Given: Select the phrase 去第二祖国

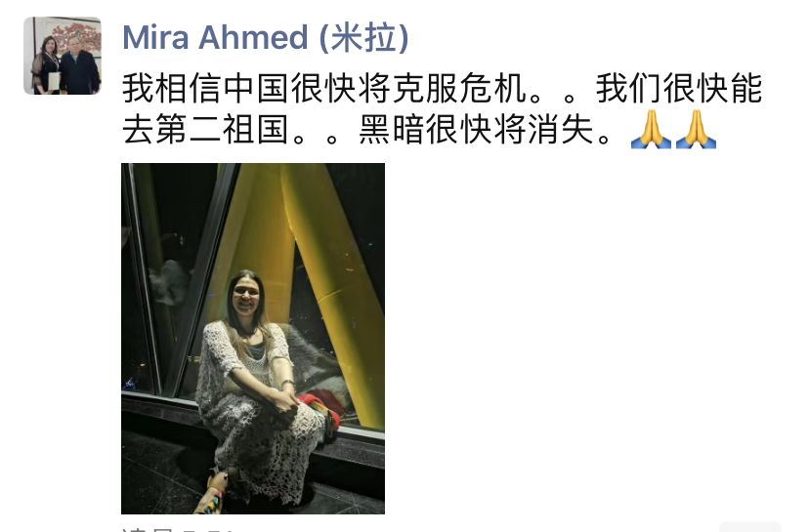Looking at the screenshot, I should (205, 130).
